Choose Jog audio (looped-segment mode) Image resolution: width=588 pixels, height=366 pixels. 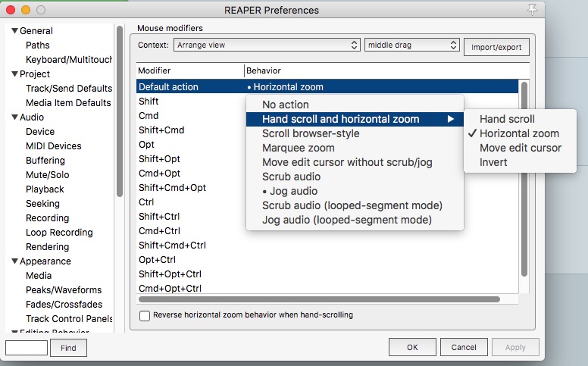point(355,220)
